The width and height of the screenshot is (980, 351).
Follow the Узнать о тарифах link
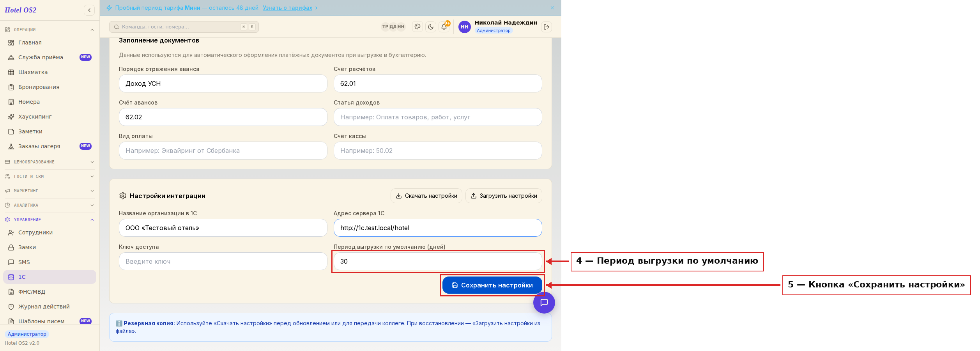tap(287, 8)
